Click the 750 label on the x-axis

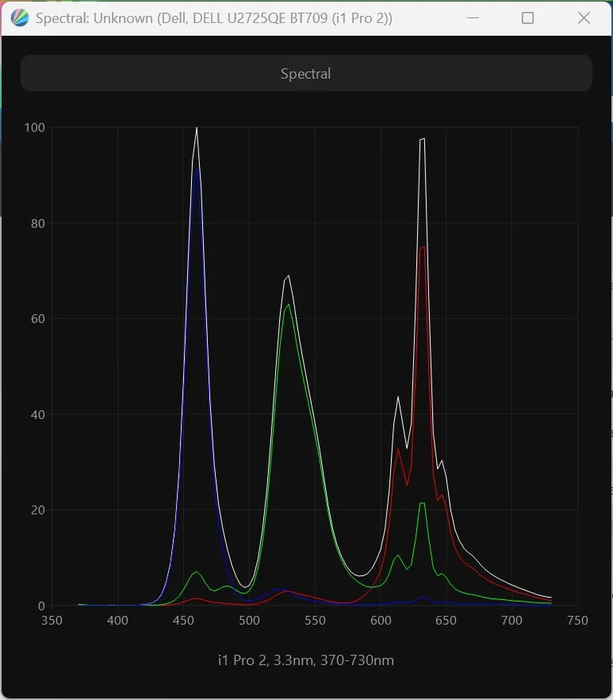coord(577,621)
